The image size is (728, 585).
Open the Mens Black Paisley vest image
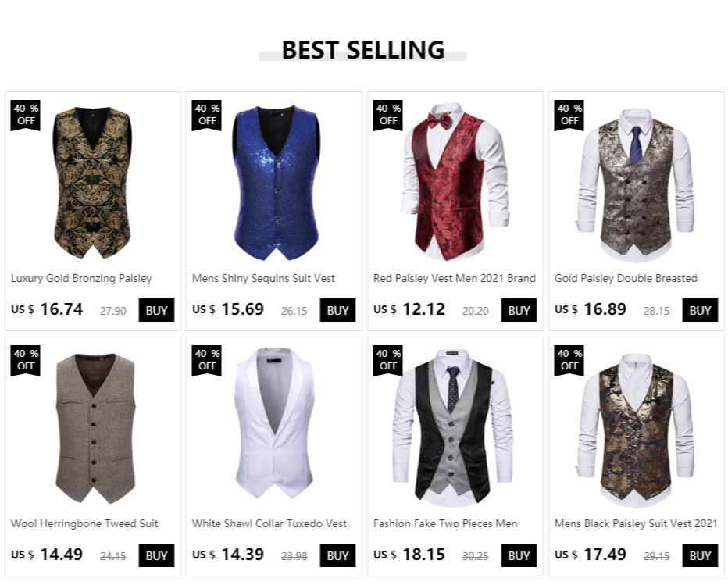636,430
